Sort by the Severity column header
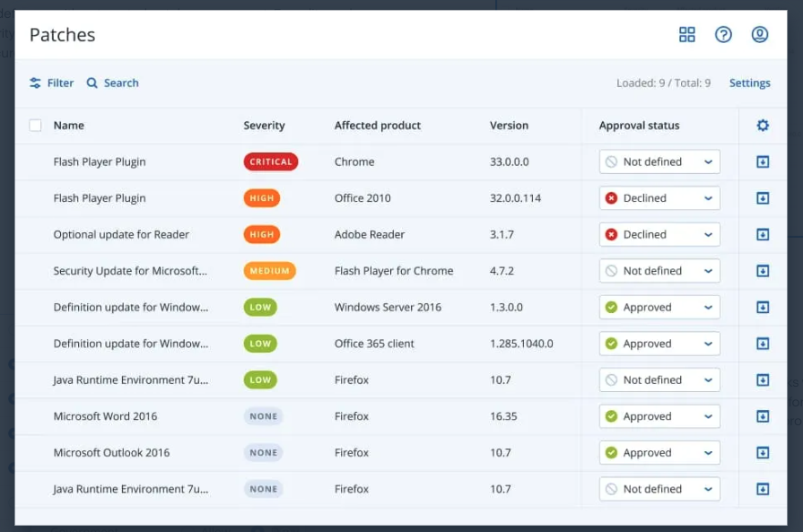Viewport: 803px width, 532px height. click(x=264, y=125)
